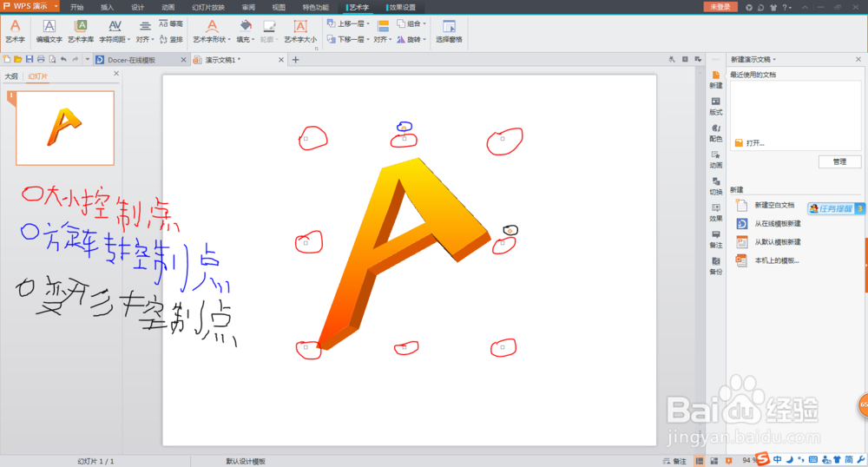Open 备注 notes sidebar icon
The width and height of the screenshot is (868, 467).
click(716, 239)
